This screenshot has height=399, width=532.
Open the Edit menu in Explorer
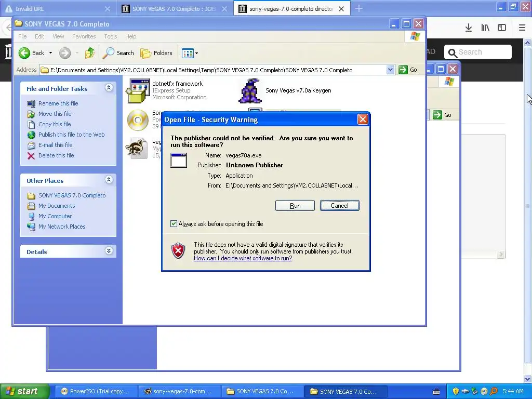[x=39, y=36]
